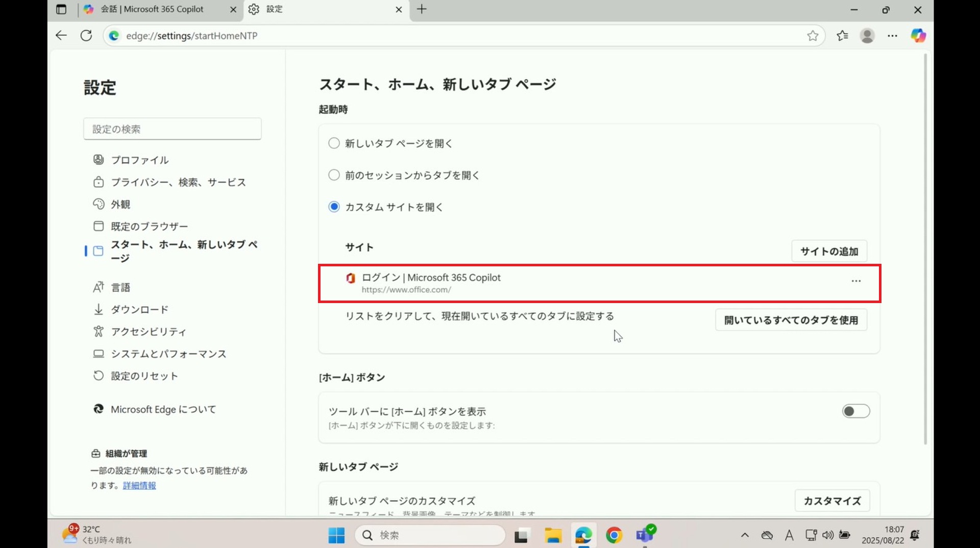This screenshot has height=548, width=980.
Task: Click the Copilot icon in Edge toolbar
Action: click(918, 36)
